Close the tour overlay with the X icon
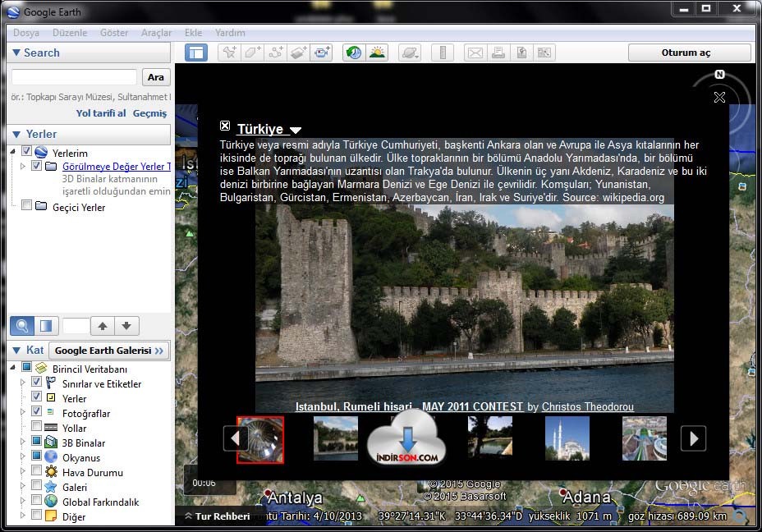 click(720, 97)
